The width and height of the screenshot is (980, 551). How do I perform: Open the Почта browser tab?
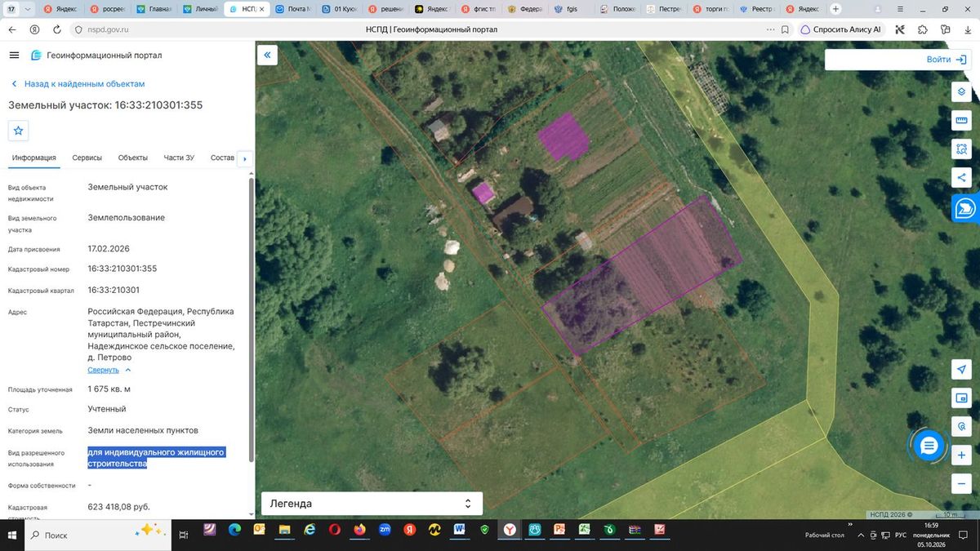294,8
